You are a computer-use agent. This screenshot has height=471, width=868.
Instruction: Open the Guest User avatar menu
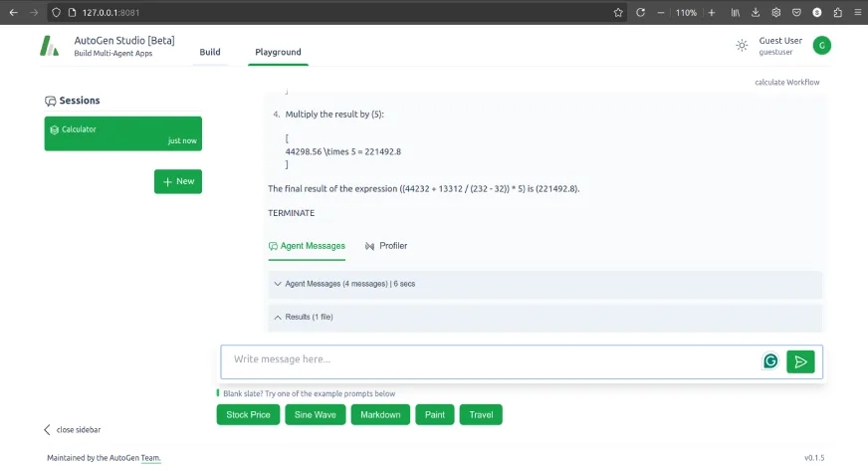pos(821,46)
